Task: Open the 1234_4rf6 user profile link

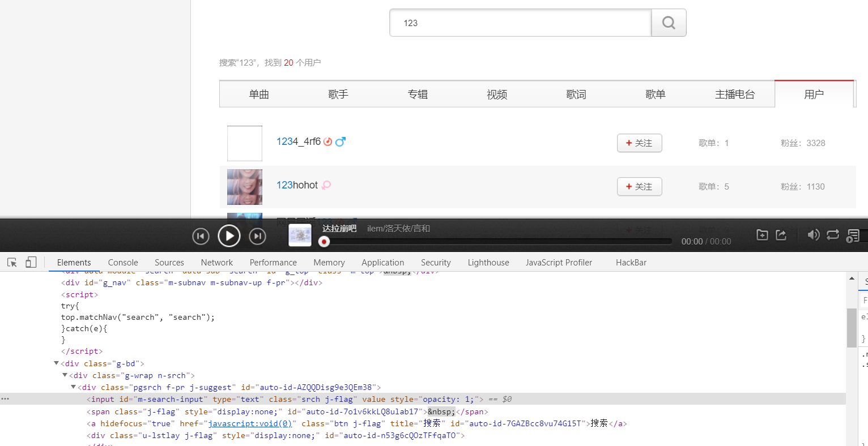Action: click(x=299, y=141)
